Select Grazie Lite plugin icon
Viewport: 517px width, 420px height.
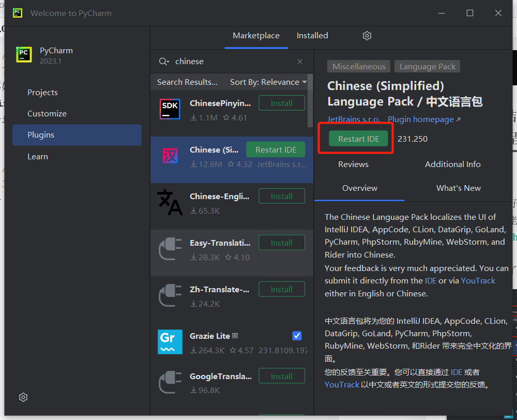(170, 342)
